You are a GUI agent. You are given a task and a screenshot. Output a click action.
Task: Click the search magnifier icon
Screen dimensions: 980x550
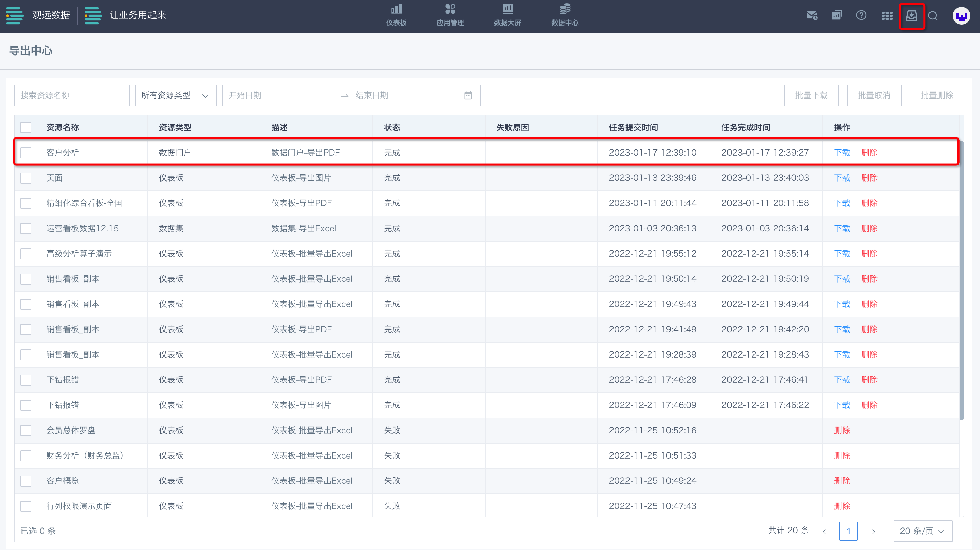[x=933, y=16]
